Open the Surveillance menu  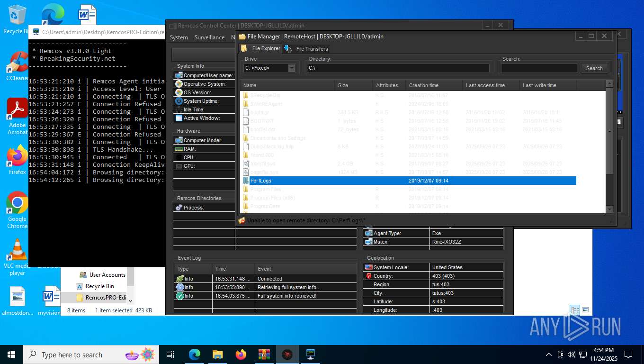(210, 37)
